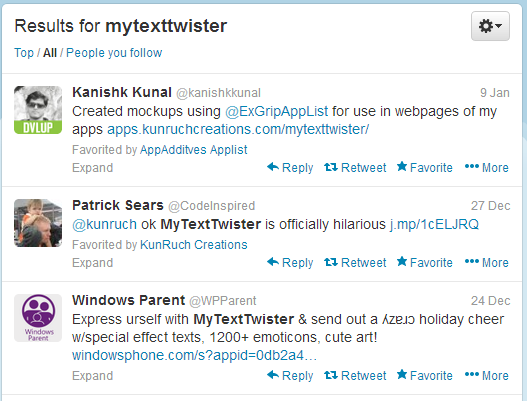The height and width of the screenshot is (401, 527).
Task: Favorite the Windows Parent tweet
Action: (x=424, y=375)
